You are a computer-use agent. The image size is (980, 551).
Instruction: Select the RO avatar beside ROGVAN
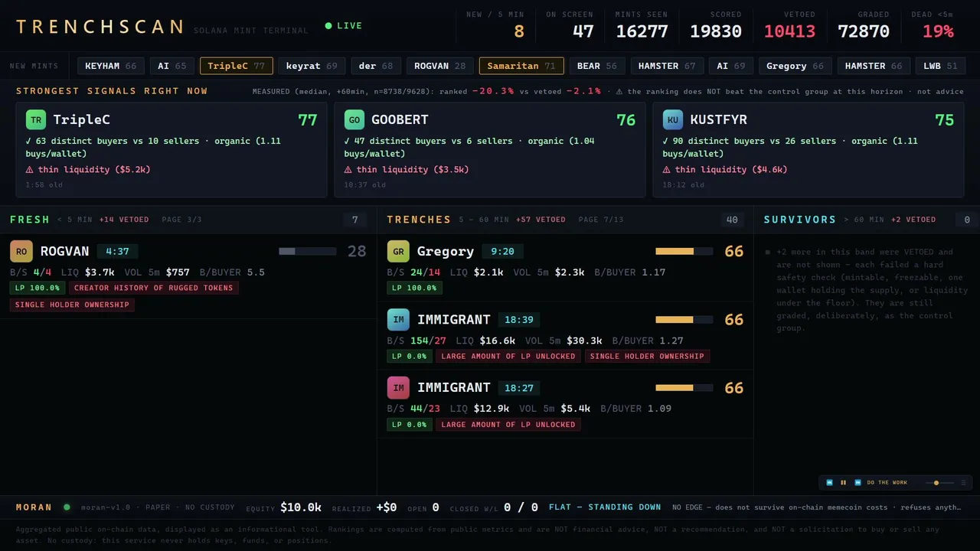pos(21,251)
